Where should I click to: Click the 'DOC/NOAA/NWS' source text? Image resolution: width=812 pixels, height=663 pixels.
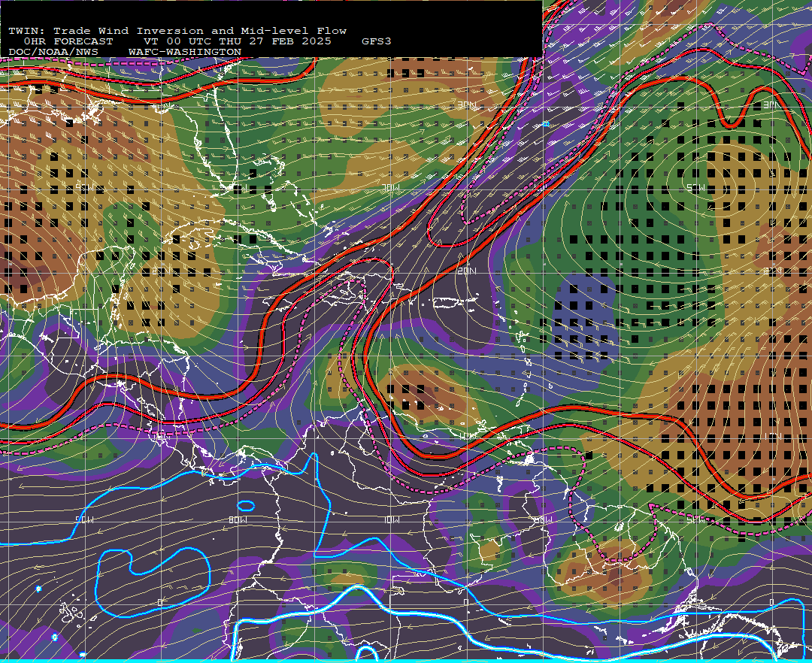pyautogui.click(x=53, y=52)
